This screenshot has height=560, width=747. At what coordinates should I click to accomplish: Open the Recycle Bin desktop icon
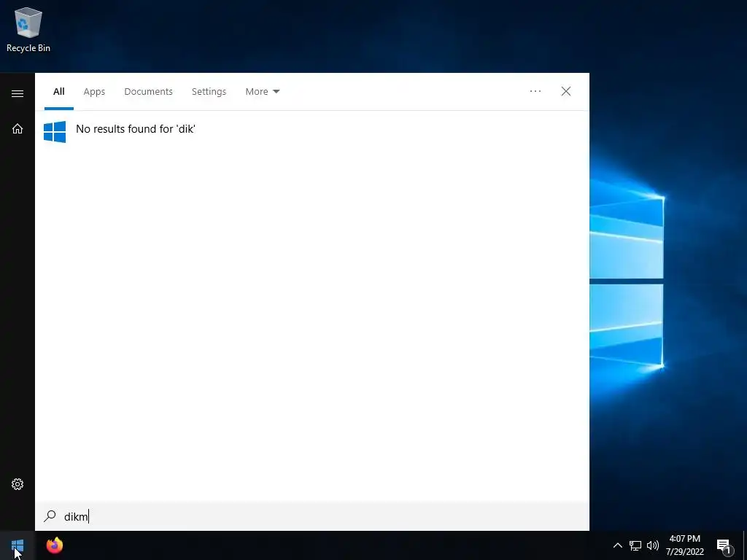pos(28,29)
